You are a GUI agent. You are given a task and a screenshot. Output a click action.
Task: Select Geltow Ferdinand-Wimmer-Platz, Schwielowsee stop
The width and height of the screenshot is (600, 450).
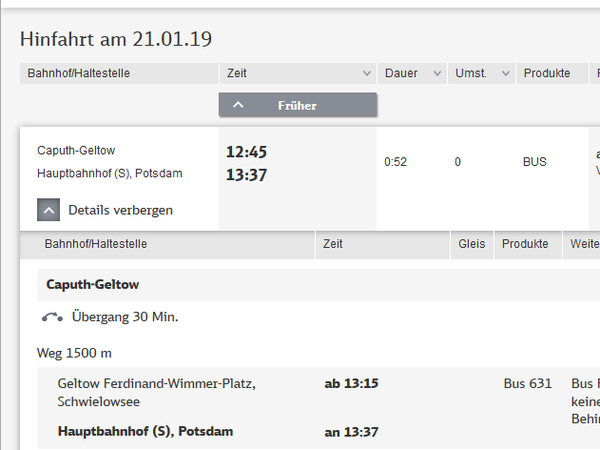156,391
